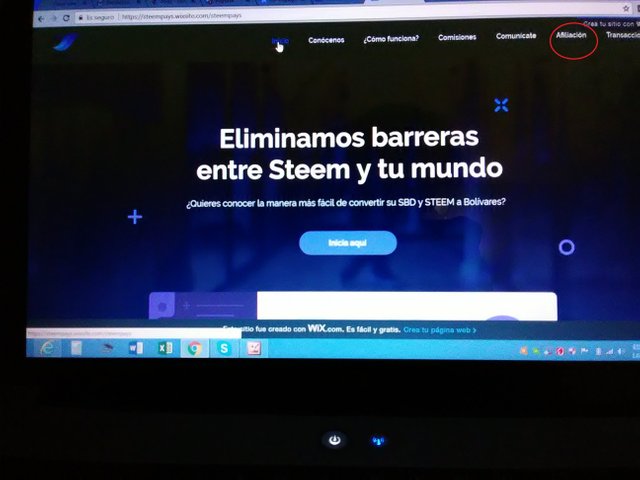This screenshot has height=480, width=640.
Task: Click the Crea tu sitio con Wix top text
Action: tap(611, 24)
